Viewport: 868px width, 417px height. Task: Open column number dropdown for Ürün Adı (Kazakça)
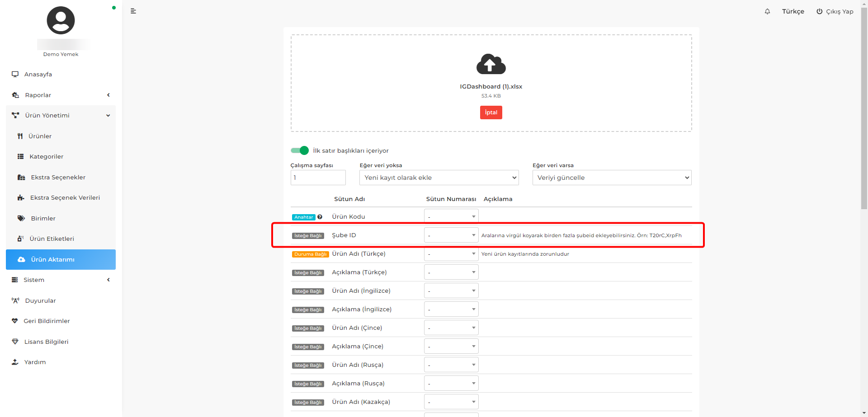[451, 402]
